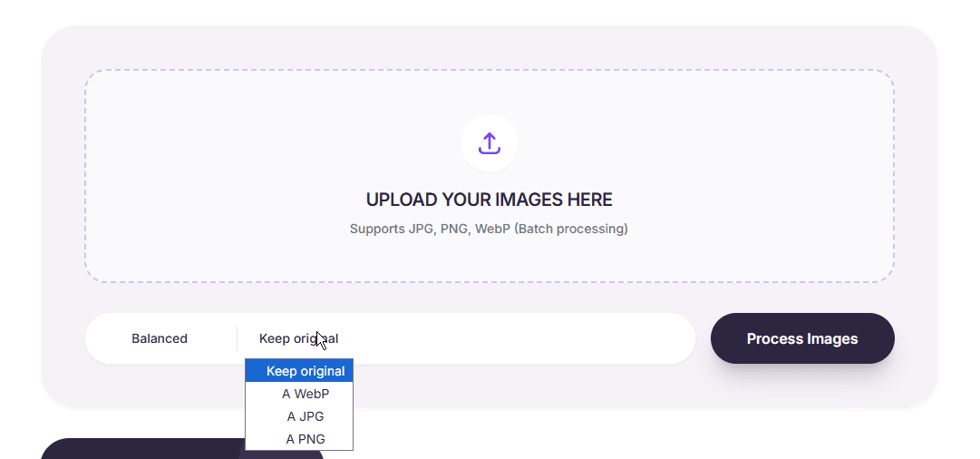Click the divider between Balanced and Keep original
This screenshot has width=980, height=459.
(237, 338)
